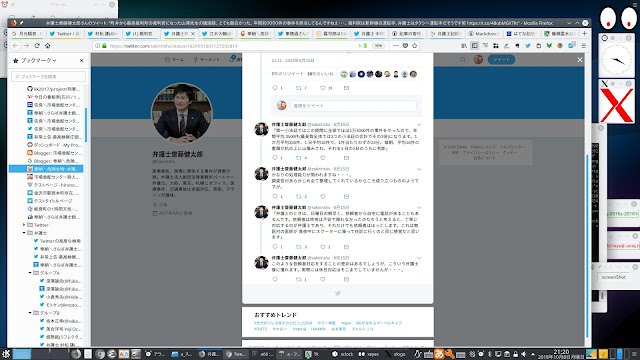640x360 pixels.
Task: Open the xclock entry in the taskbar
Action: pos(343,354)
